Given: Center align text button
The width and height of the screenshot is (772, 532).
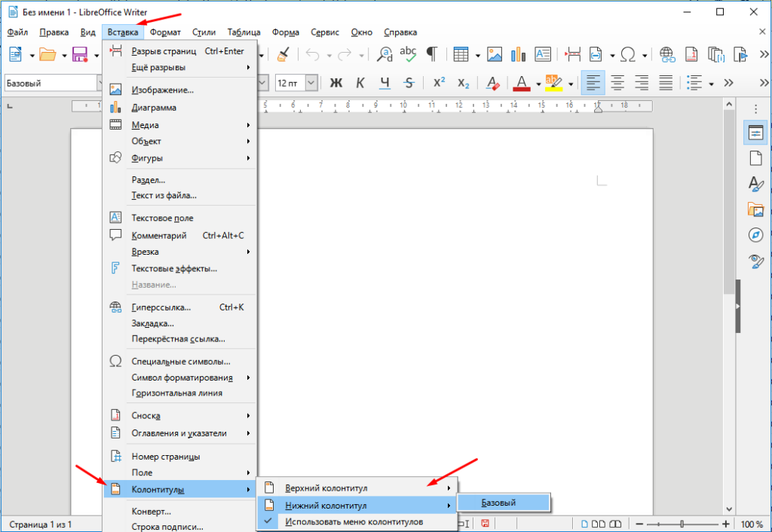Looking at the screenshot, I should [x=617, y=83].
